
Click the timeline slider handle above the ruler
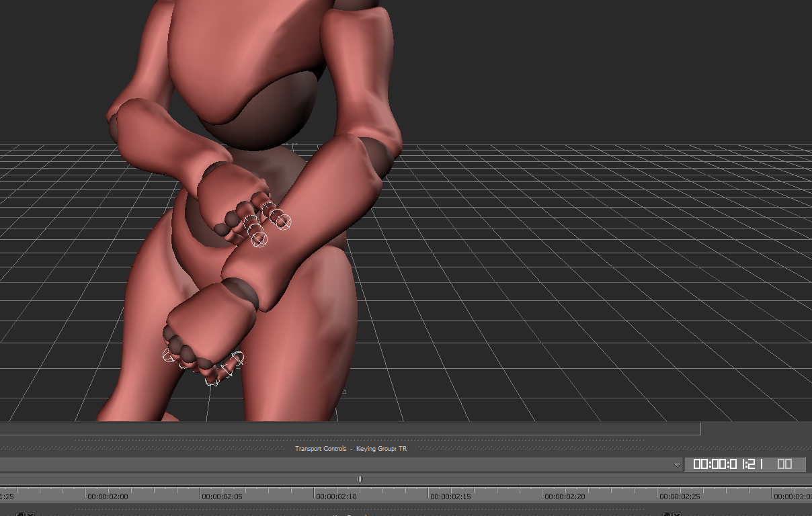click(360, 479)
